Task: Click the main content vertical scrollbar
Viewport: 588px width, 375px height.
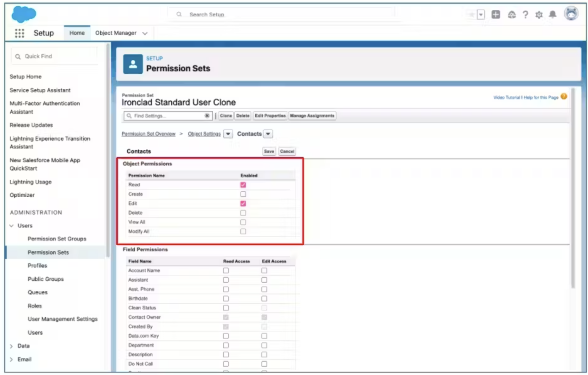Action: pyautogui.click(x=573, y=188)
